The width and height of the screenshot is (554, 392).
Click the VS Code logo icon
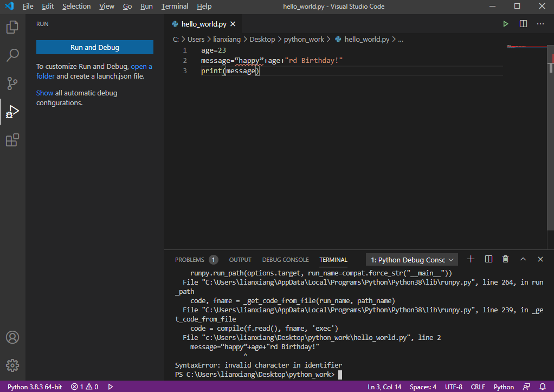[x=10, y=6]
